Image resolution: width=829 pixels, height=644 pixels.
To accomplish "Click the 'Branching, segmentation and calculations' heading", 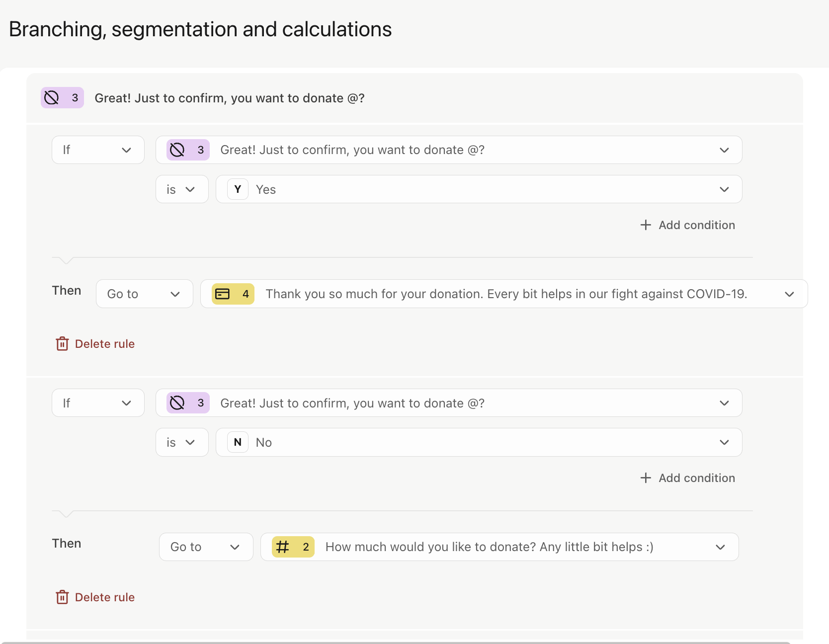I will click(200, 29).
